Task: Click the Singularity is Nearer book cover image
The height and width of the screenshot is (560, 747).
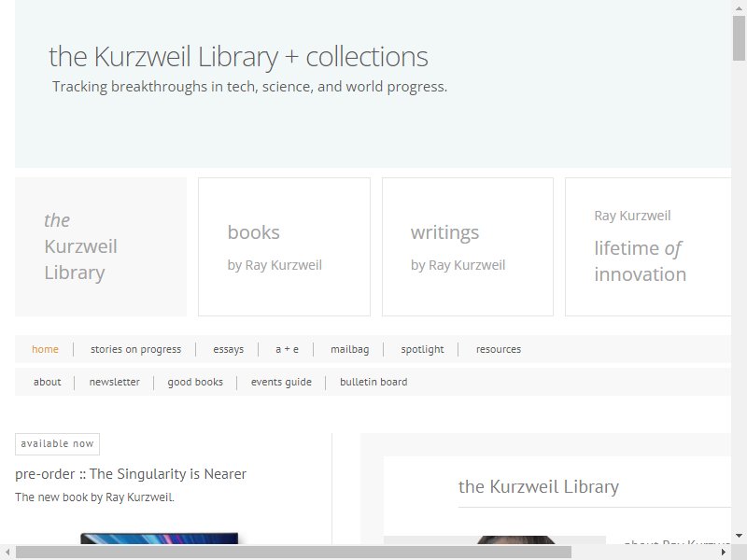Action: 159,539
